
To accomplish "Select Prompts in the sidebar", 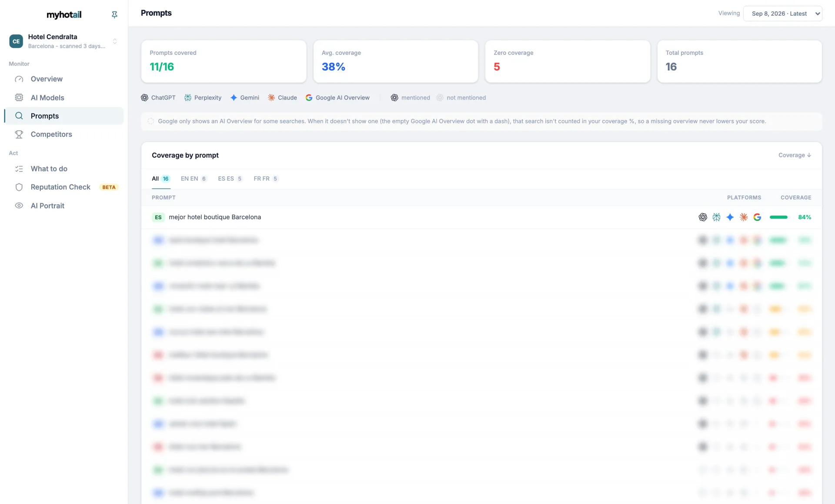I will coord(64,116).
